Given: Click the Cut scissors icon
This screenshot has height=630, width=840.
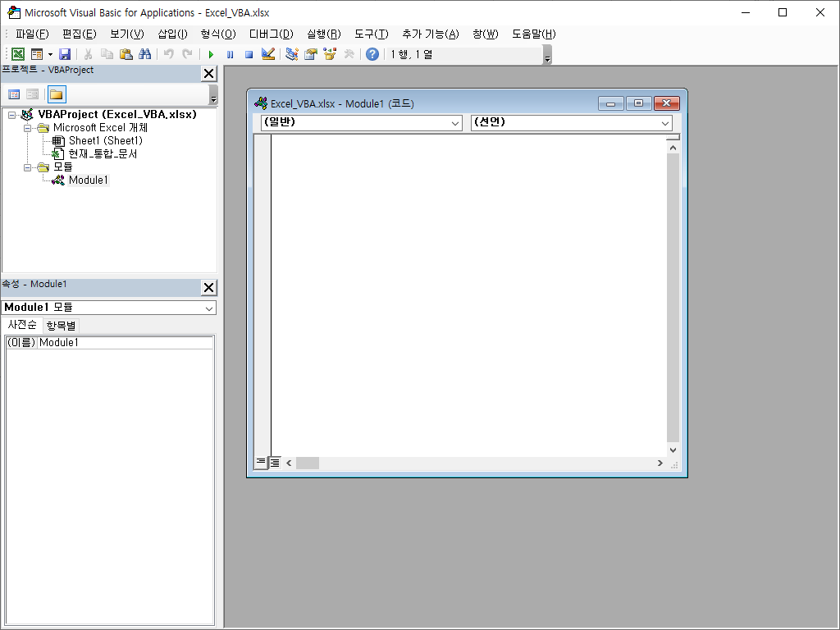Looking at the screenshot, I should (x=88, y=54).
